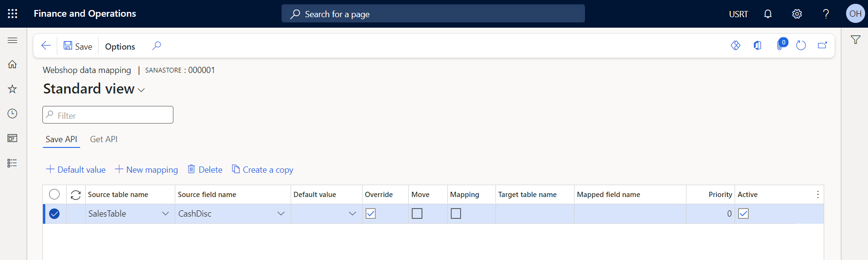Viewport: 868px width, 260px height.
Task: Click Target table name column header
Action: [x=527, y=195]
